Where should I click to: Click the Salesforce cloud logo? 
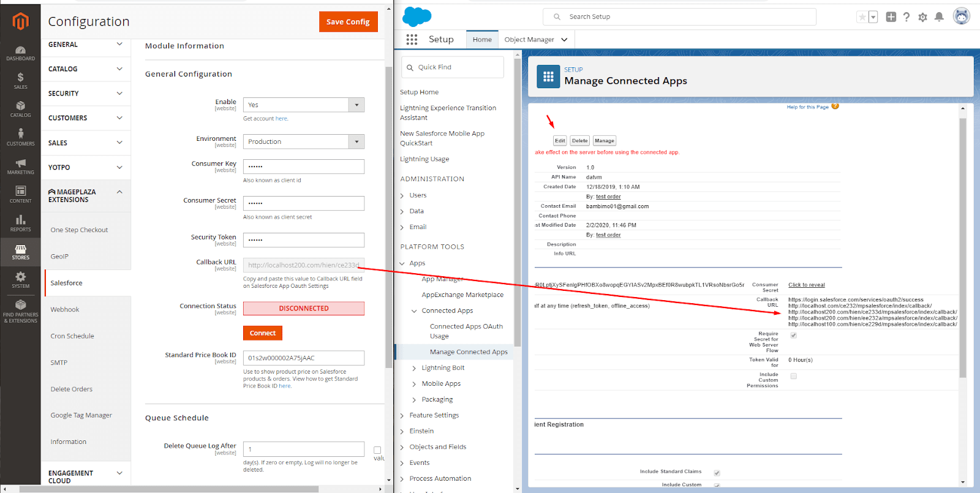tap(417, 17)
